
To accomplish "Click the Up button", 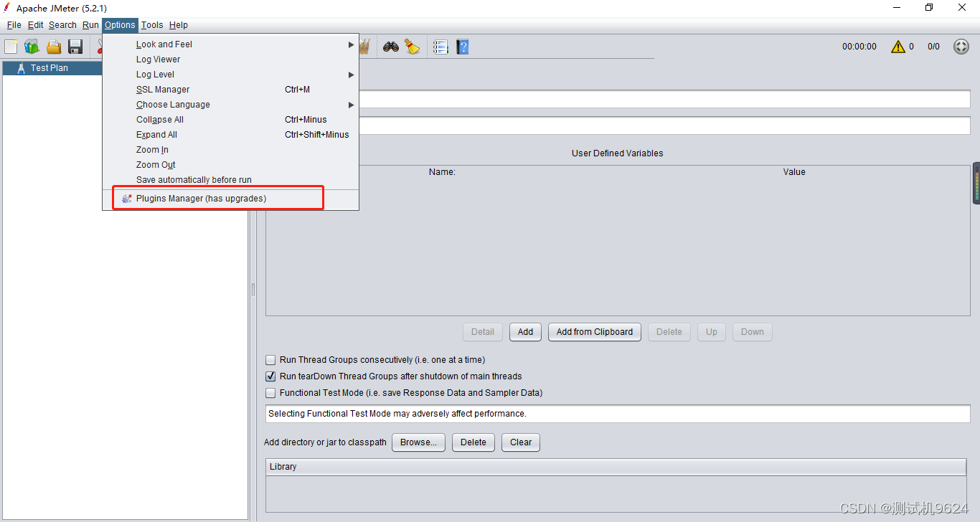I will 712,332.
